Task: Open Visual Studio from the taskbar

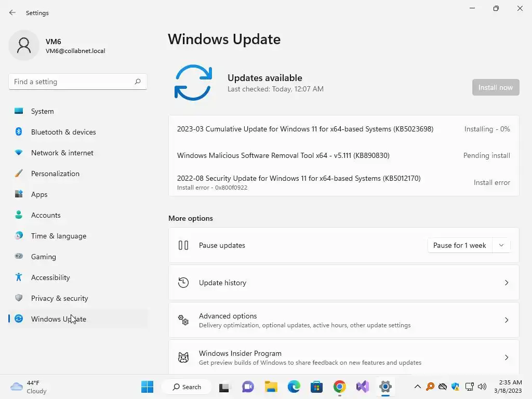Action: (362, 387)
